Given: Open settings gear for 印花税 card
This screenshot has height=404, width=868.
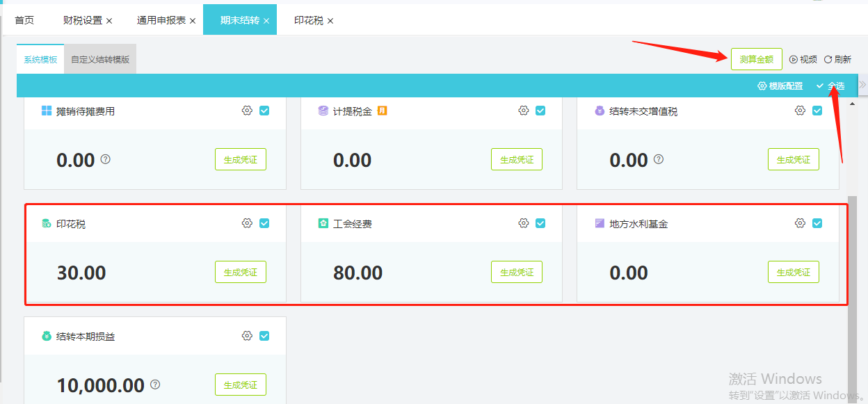Looking at the screenshot, I should tap(247, 223).
